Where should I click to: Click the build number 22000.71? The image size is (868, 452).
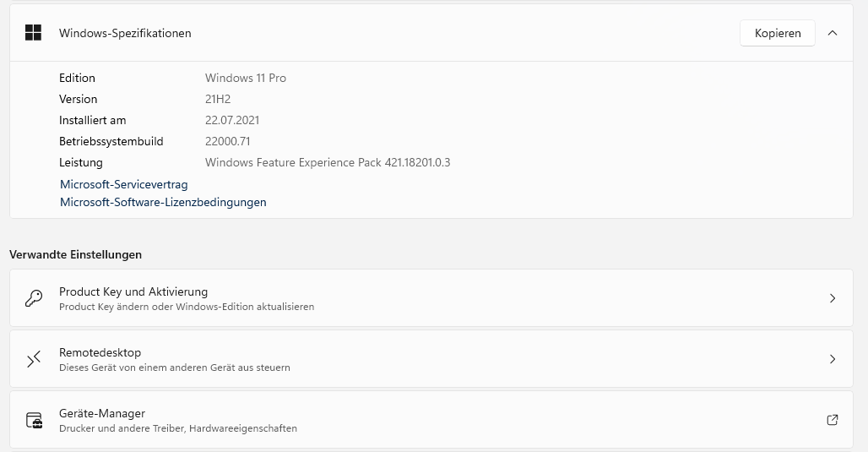tap(227, 141)
